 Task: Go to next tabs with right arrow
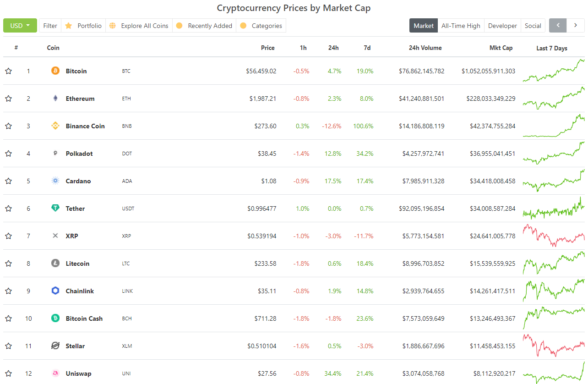coord(576,26)
